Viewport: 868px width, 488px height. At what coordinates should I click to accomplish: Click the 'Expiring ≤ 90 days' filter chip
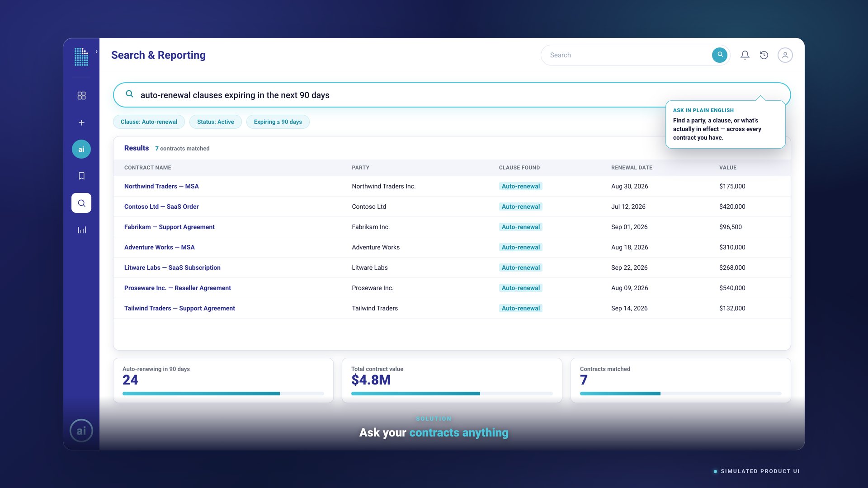tap(278, 122)
